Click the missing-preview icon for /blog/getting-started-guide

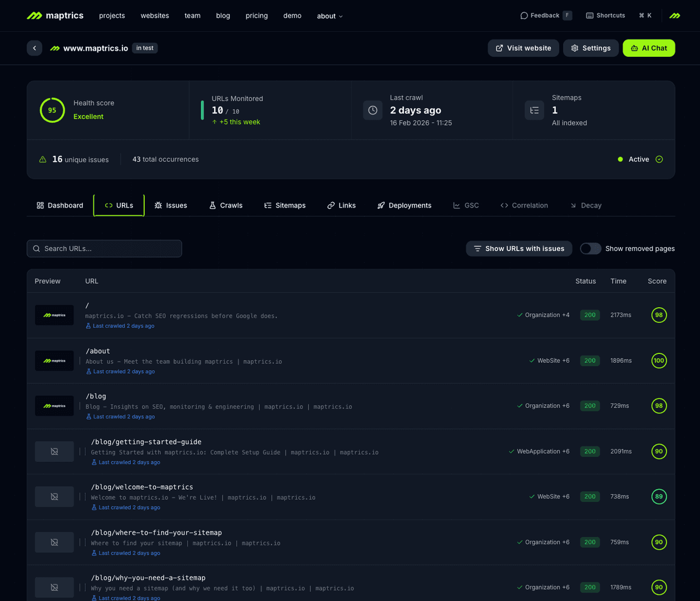[x=55, y=451]
